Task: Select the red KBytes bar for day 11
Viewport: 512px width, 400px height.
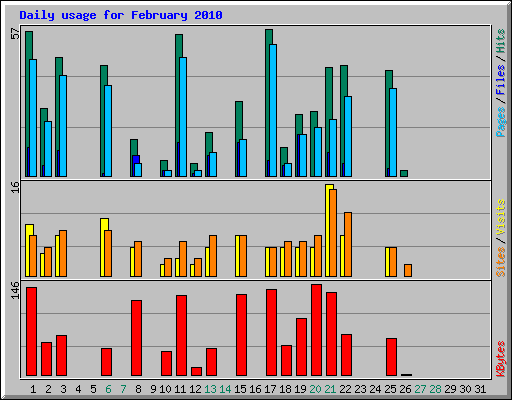Action: 181,336
